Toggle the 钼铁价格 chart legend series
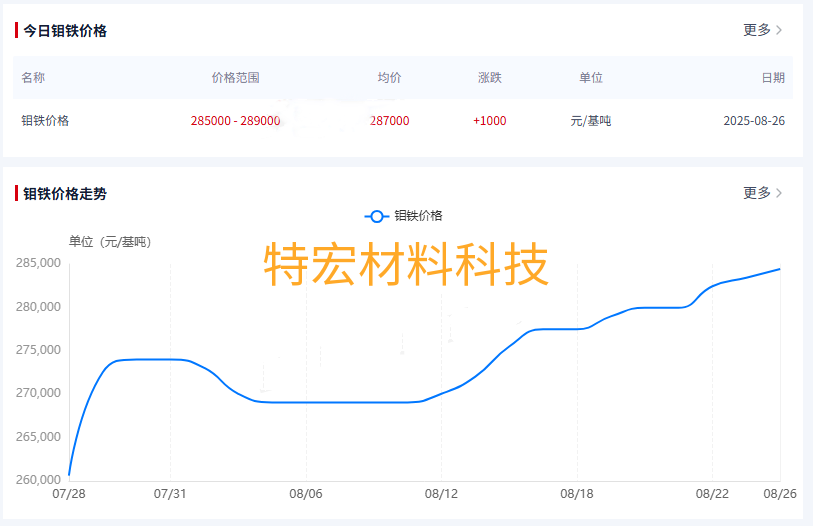The image size is (813, 526). pyautogui.click(x=403, y=216)
